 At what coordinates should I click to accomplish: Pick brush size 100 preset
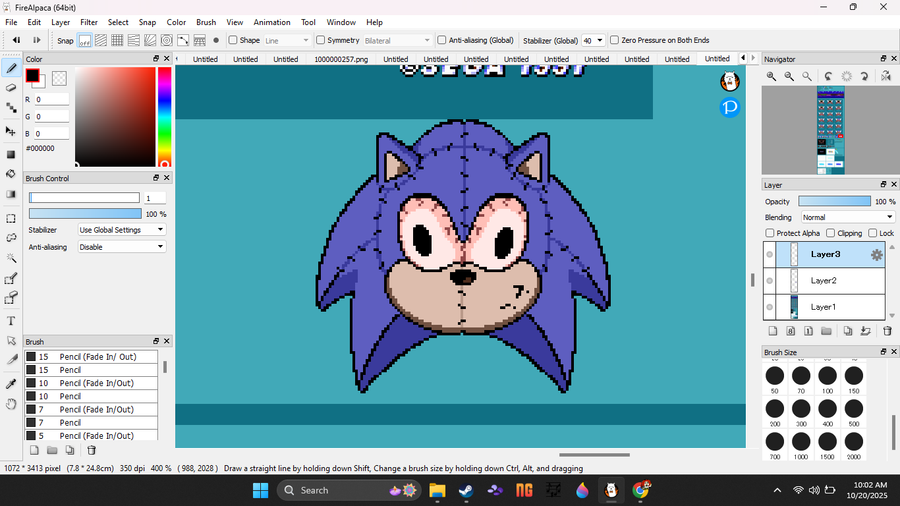[827, 380]
